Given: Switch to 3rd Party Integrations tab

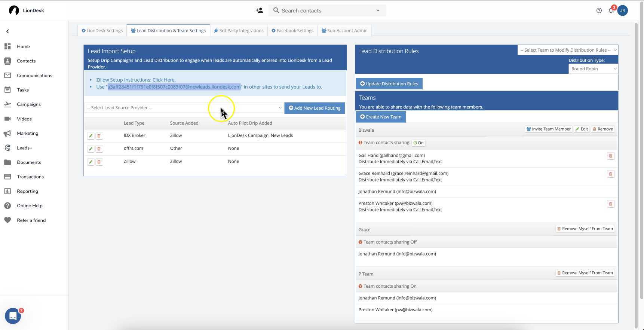Looking at the screenshot, I should (x=239, y=31).
